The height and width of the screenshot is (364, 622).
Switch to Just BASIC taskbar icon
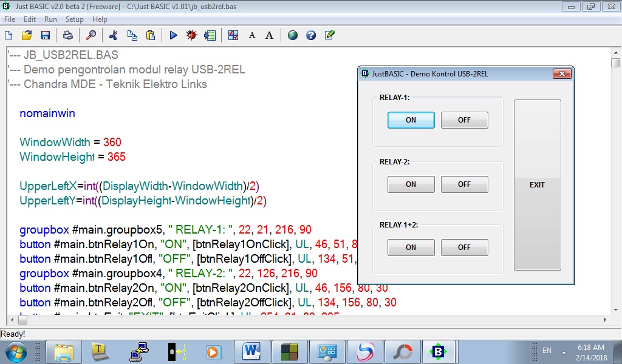coord(438,352)
